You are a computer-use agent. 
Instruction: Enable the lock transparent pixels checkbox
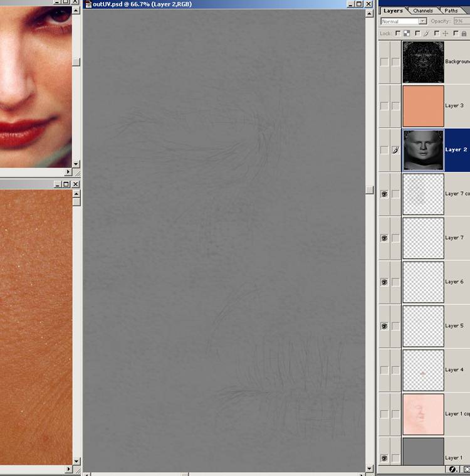(398, 33)
